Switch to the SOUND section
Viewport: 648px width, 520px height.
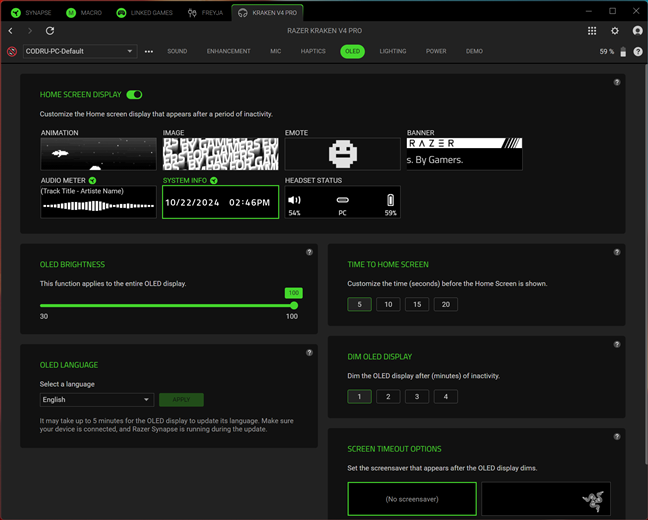177,51
